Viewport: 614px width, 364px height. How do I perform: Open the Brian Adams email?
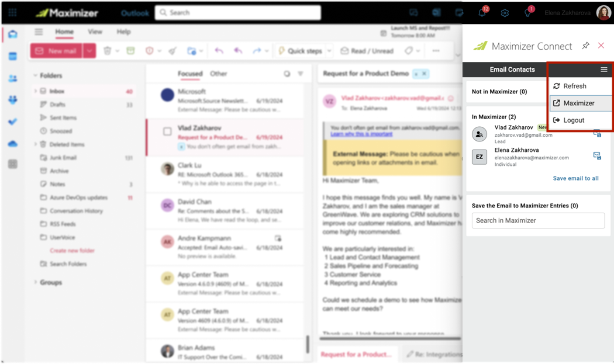[225, 351]
